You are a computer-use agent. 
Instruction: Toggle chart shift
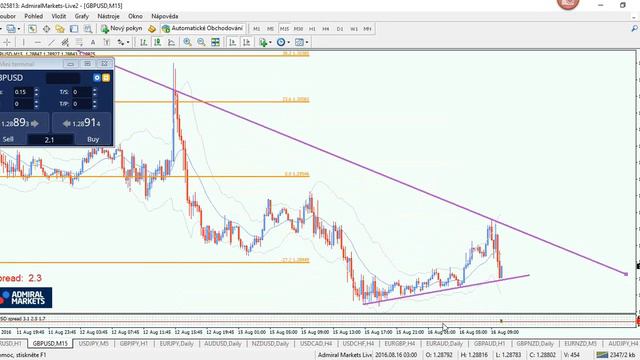[x=247, y=42]
